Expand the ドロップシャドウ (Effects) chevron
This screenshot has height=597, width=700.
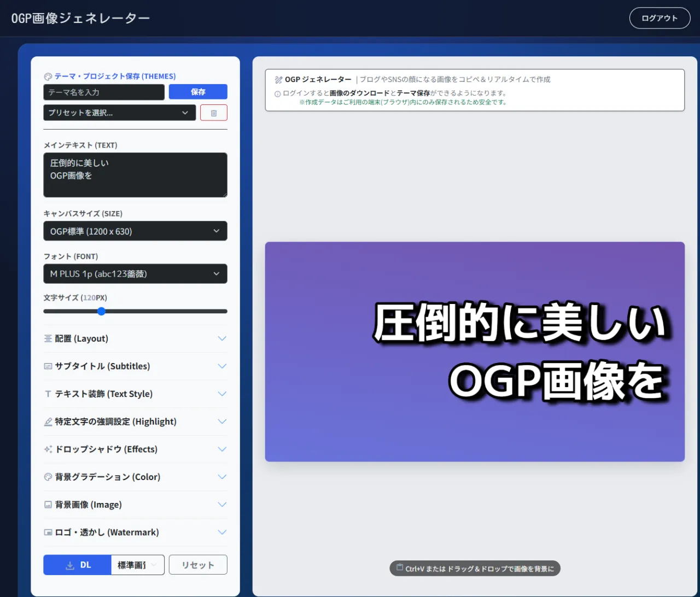(222, 449)
